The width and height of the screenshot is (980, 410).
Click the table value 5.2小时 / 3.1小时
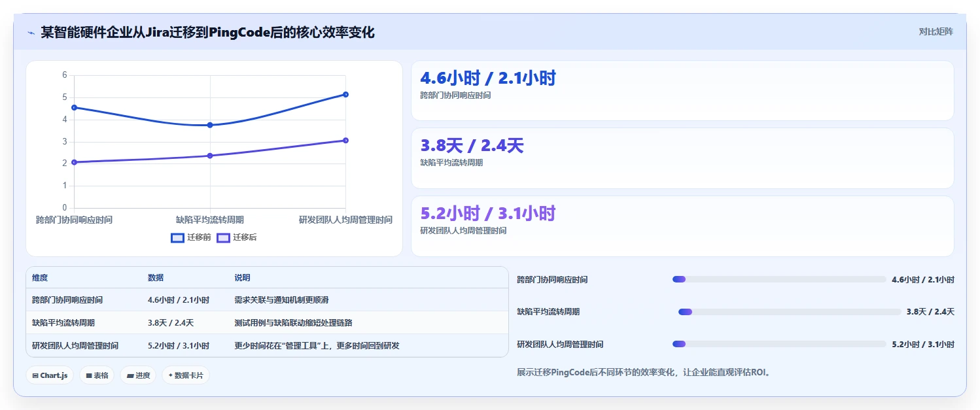[x=179, y=346]
